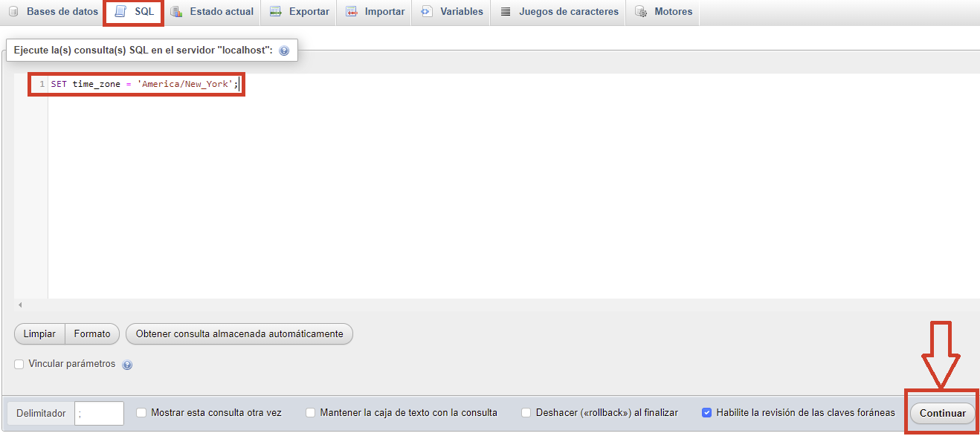Screen dimensions: 980x436
Task: Open the Motores tab
Action: [663, 12]
